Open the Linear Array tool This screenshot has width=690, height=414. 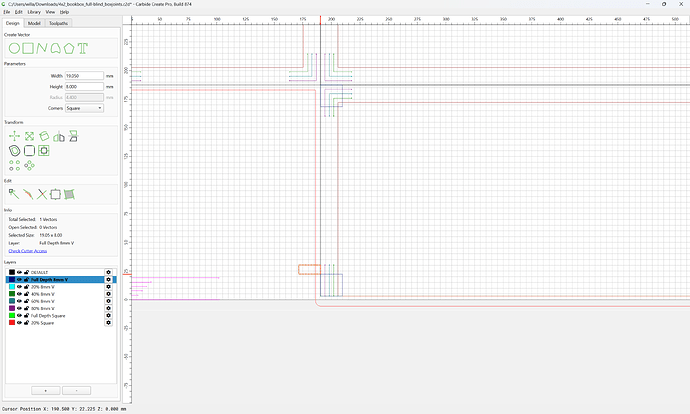click(15, 165)
